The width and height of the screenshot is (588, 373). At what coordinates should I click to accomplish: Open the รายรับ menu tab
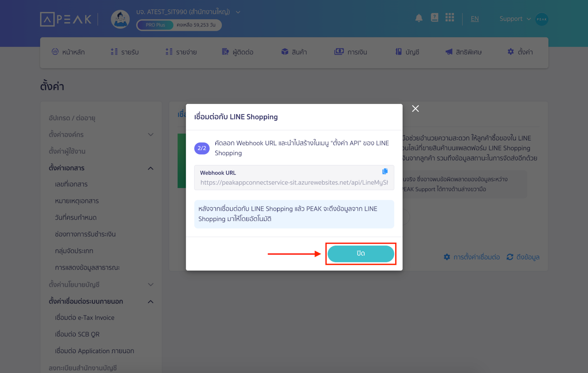pos(125,52)
